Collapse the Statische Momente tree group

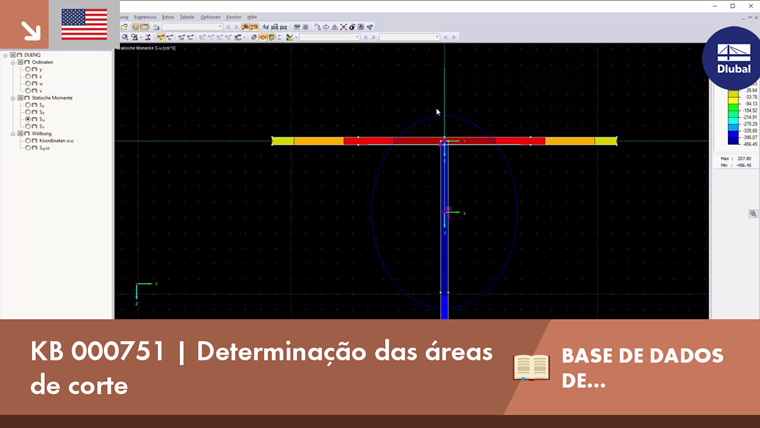point(13,97)
